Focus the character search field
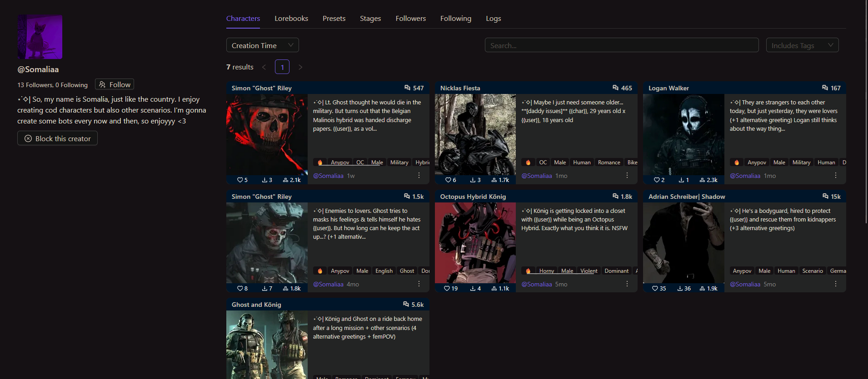868x379 pixels. click(x=621, y=45)
